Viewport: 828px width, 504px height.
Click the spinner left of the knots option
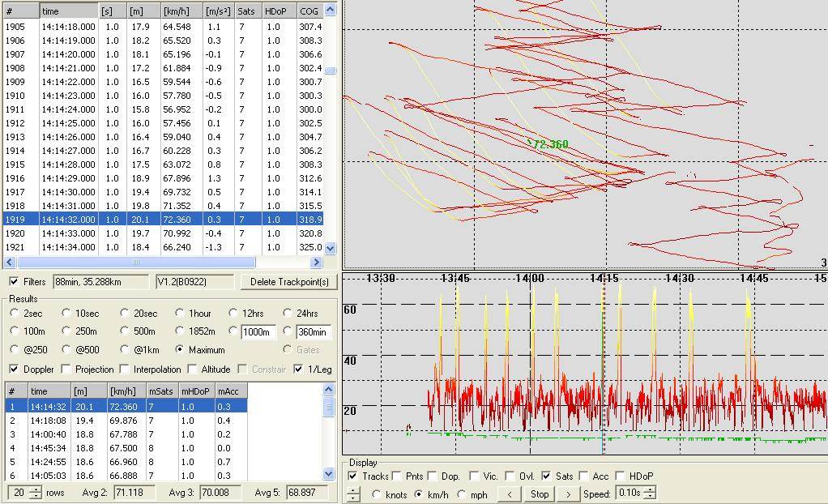[x=353, y=493]
